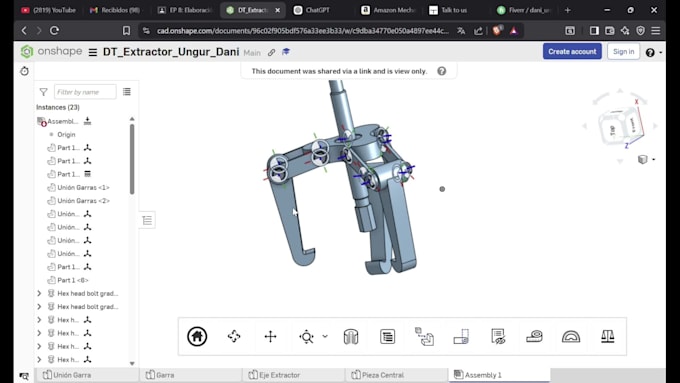The height and width of the screenshot is (383, 680).
Task: Toggle the hidden-notes eye document icon
Action: 498,337
